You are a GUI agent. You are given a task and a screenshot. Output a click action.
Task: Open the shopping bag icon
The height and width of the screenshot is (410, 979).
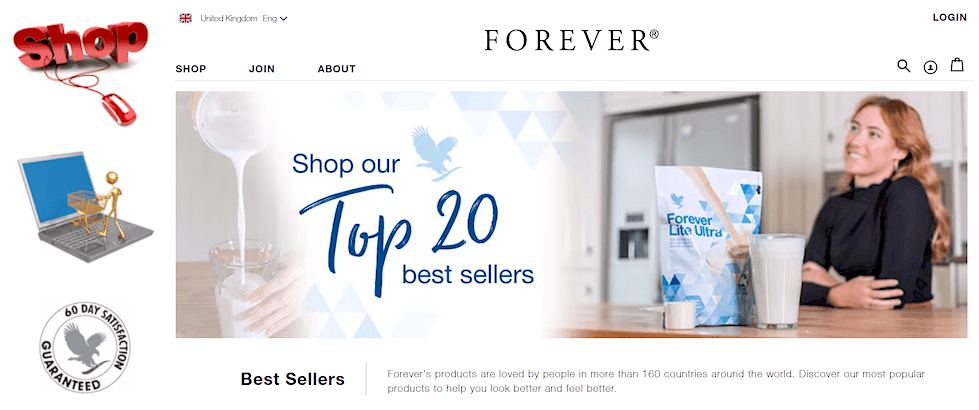pyautogui.click(x=957, y=64)
